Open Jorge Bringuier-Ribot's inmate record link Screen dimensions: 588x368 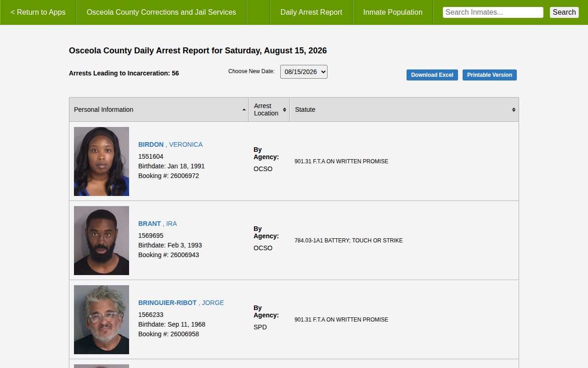[x=181, y=303]
